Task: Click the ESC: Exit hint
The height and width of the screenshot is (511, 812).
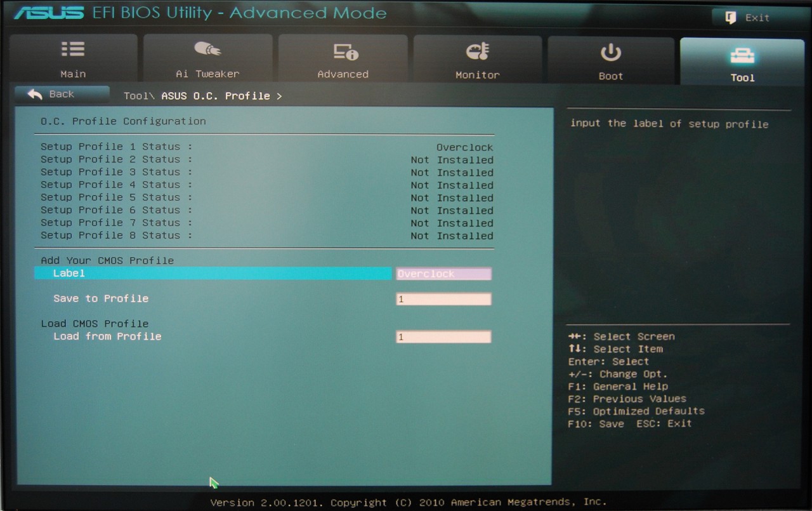Action: (x=664, y=424)
